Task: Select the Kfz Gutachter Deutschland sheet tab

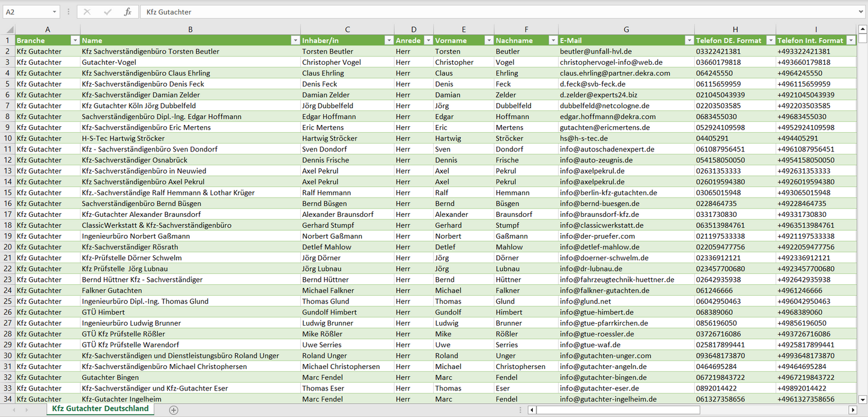Action: coord(100,409)
